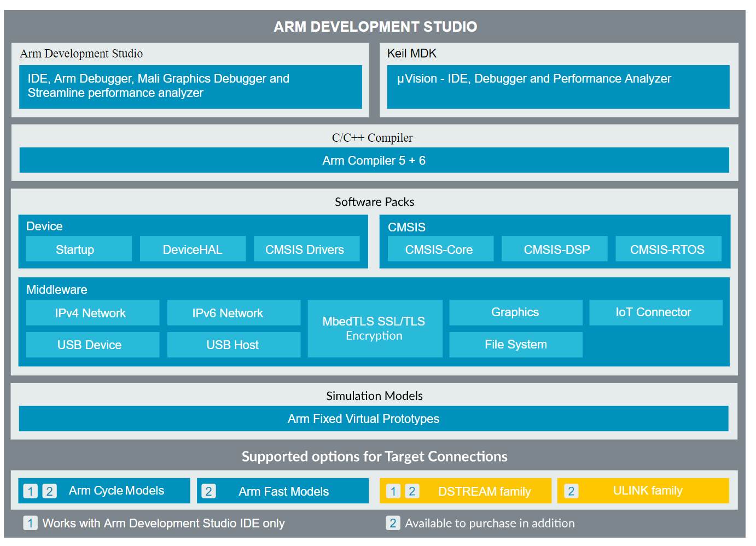Click the badge 1 icon on Arm Cycle Models
This screenshot has width=756, height=546.
click(x=31, y=491)
